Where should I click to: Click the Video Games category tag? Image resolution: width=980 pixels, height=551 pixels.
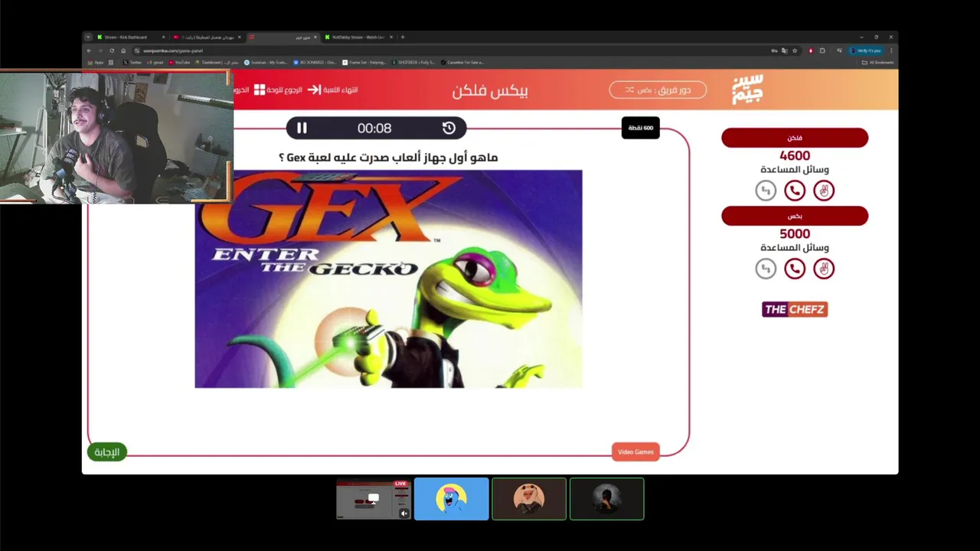[x=635, y=452]
